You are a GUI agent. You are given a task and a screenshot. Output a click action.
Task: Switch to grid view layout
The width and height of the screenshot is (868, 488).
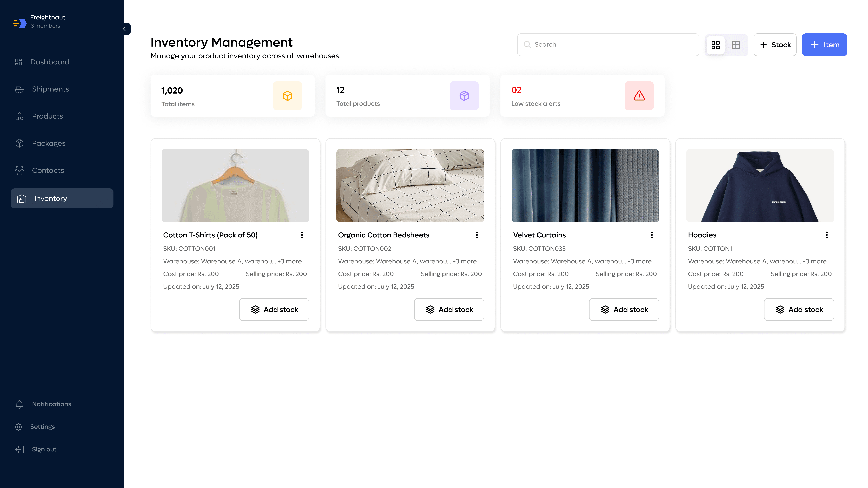pos(715,45)
